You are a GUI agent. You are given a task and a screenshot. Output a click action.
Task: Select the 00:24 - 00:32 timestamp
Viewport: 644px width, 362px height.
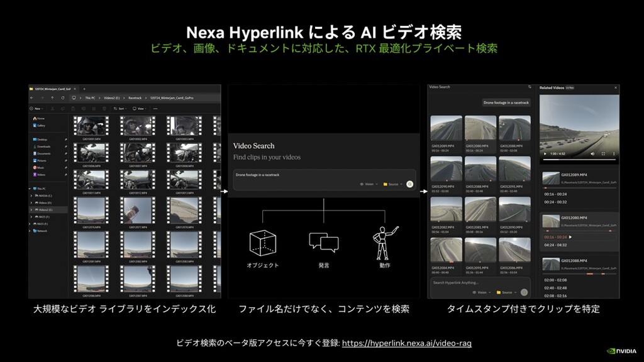(x=555, y=202)
